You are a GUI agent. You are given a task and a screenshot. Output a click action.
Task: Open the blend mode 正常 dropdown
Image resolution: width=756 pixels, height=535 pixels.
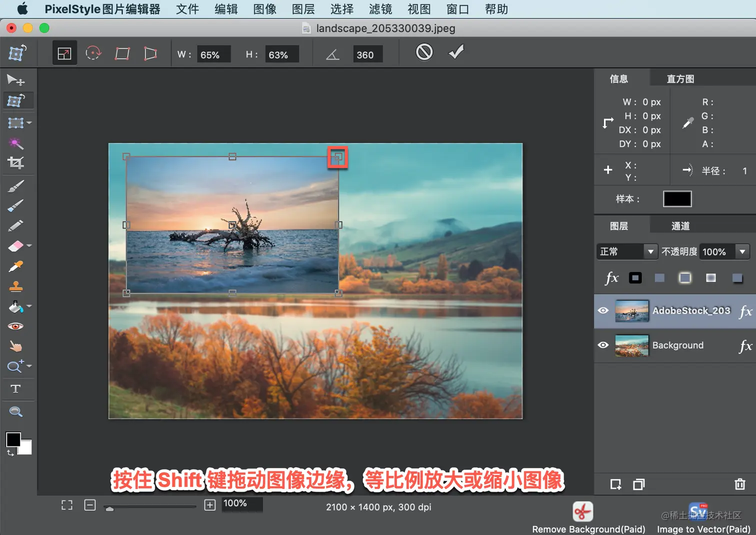pyautogui.click(x=626, y=251)
